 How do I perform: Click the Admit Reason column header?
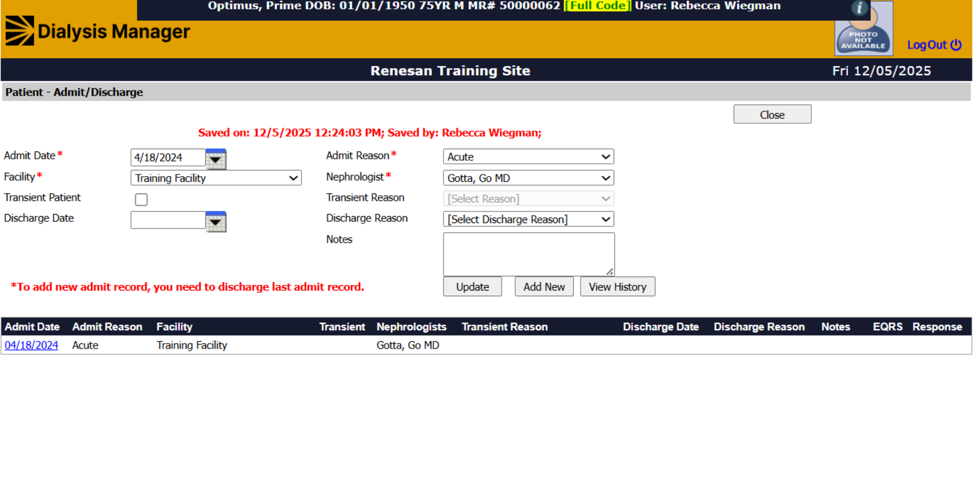pos(107,327)
